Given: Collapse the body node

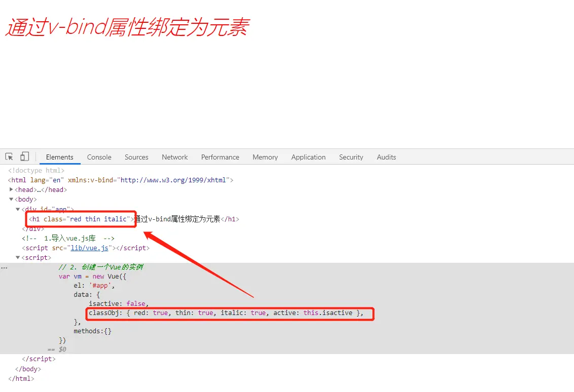Looking at the screenshot, I should coord(11,199).
